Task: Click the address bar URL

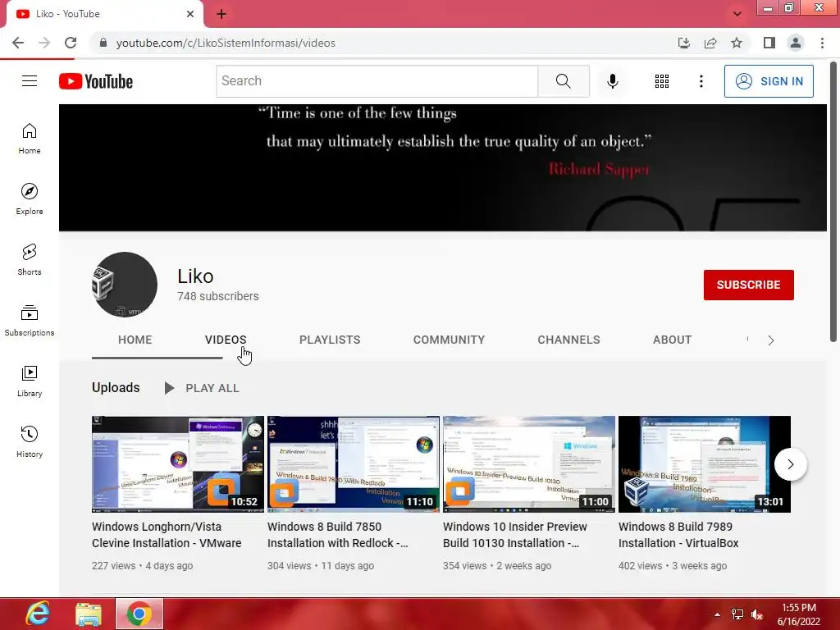Action: [226, 43]
